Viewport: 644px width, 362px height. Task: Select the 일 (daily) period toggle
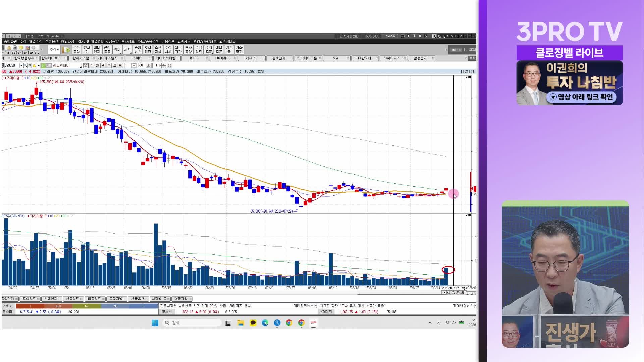tap(86, 65)
